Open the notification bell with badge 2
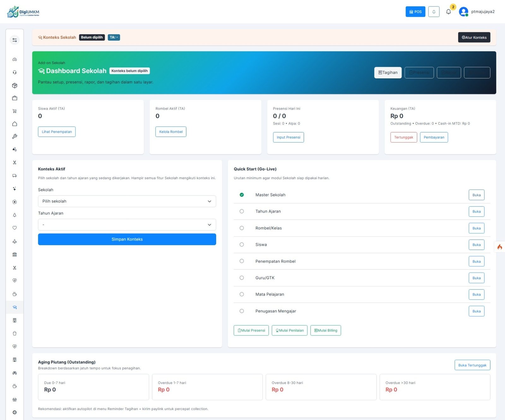 (x=449, y=12)
